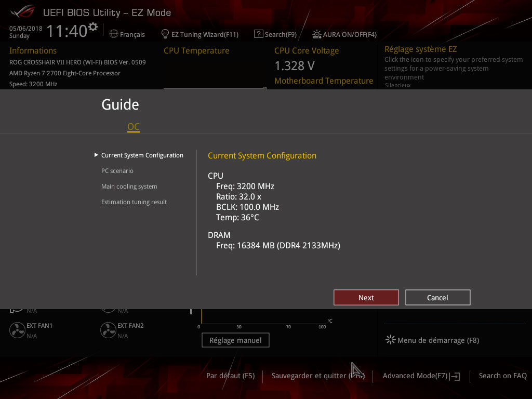This screenshot has height=399, width=532.
Task: Open the Search on FAQ link
Action: click(x=502, y=376)
